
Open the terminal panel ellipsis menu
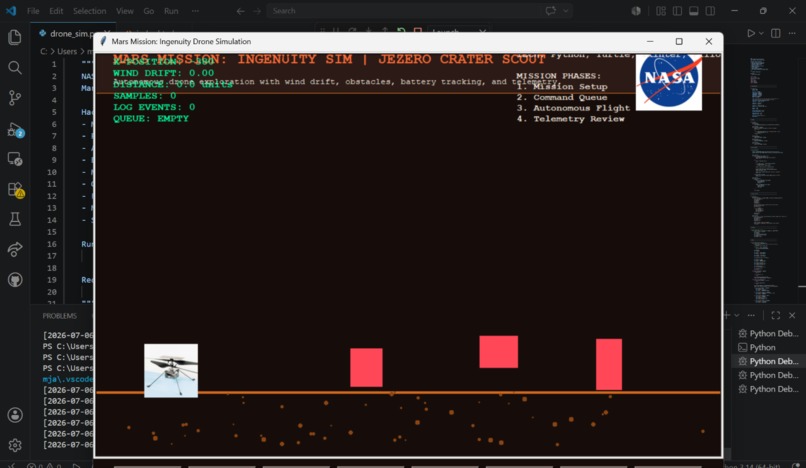tap(751, 315)
